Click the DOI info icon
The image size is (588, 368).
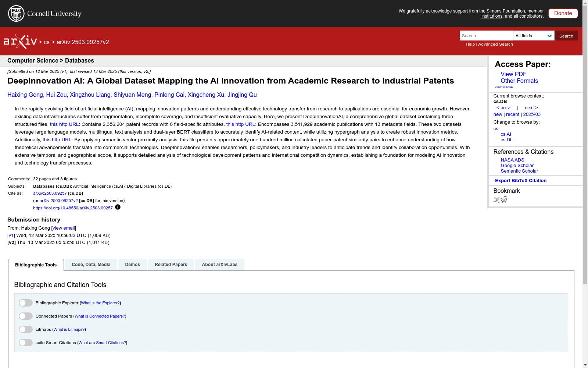pos(118,207)
